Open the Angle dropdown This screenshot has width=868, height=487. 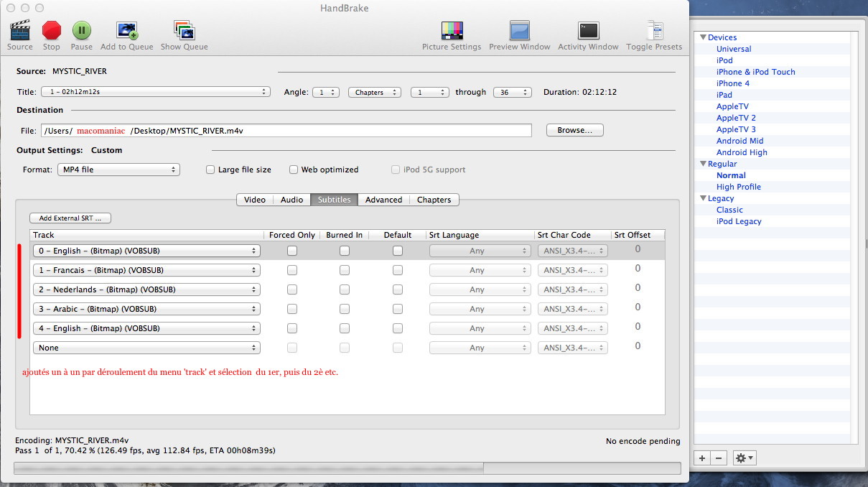326,92
